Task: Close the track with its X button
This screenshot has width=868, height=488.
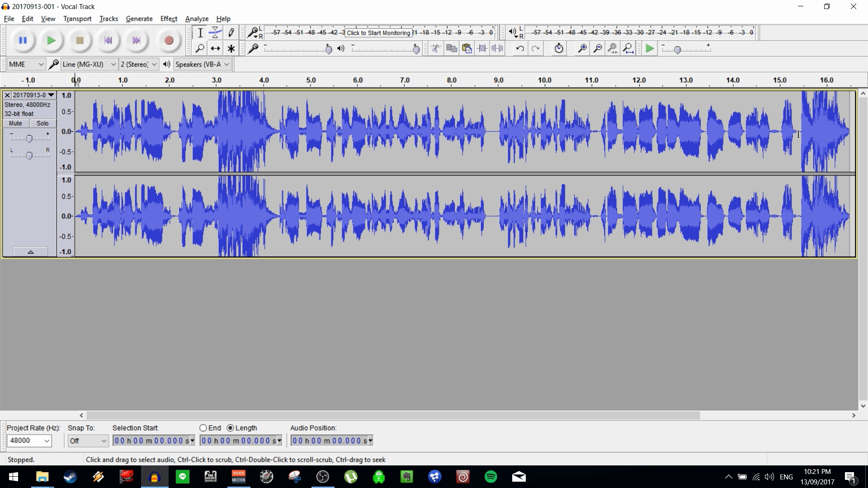Action: [7, 95]
